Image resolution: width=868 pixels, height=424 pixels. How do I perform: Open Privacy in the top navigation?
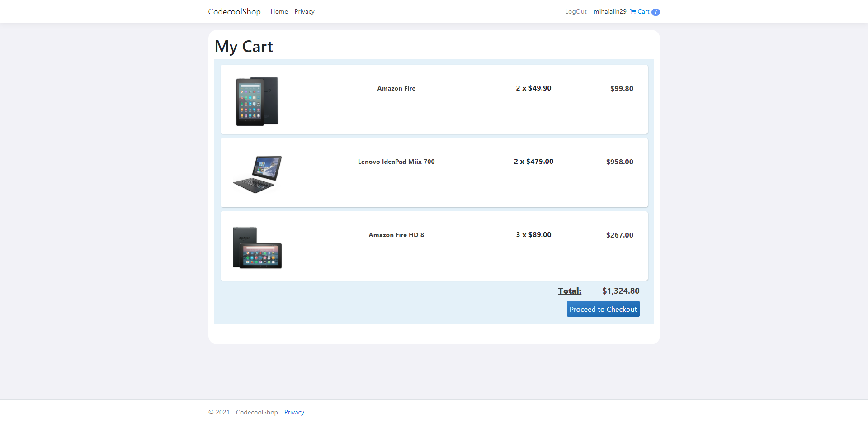[x=304, y=12]
